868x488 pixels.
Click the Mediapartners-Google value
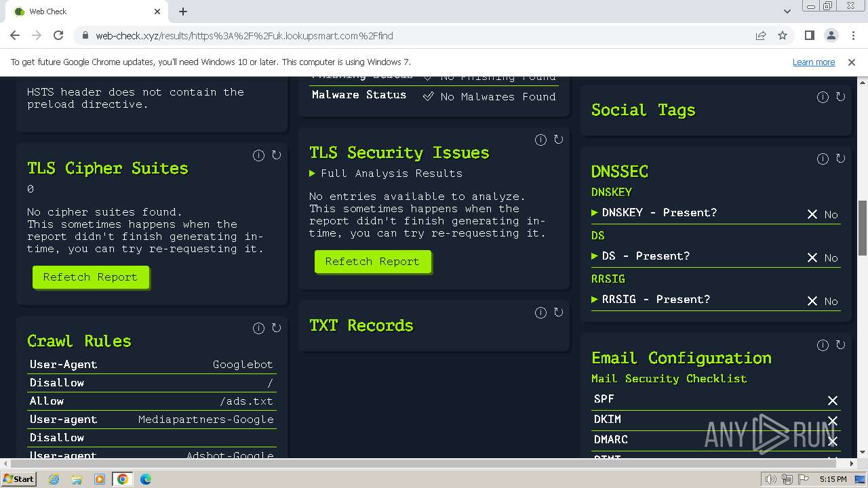pyautogui.click(x=206, y=420)
